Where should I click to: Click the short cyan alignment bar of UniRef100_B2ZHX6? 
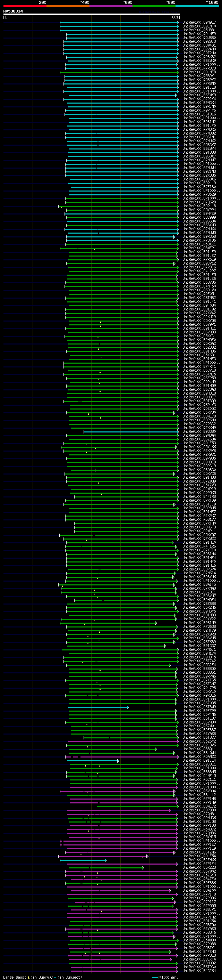pyautogui.click(x=83, y=860)
